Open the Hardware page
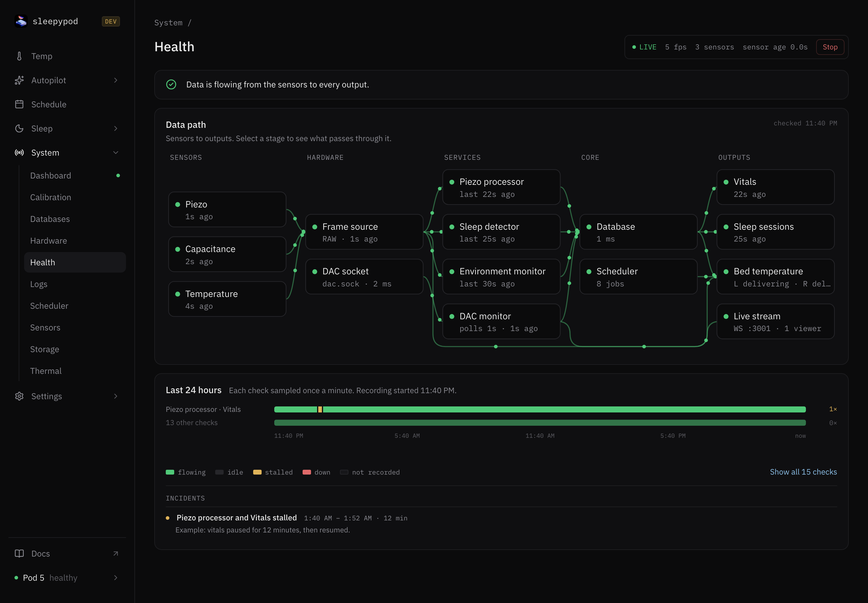The width and height of the screenshot is (868, 603). click(75, 241)
